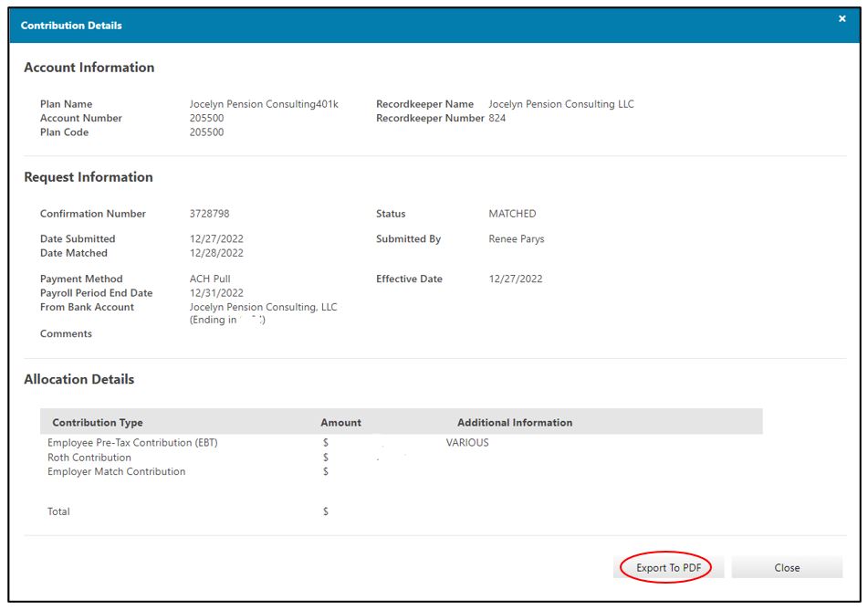Click submitter name Renee Parys
This screenshot has width=868, height=611.
click(516, 239)
